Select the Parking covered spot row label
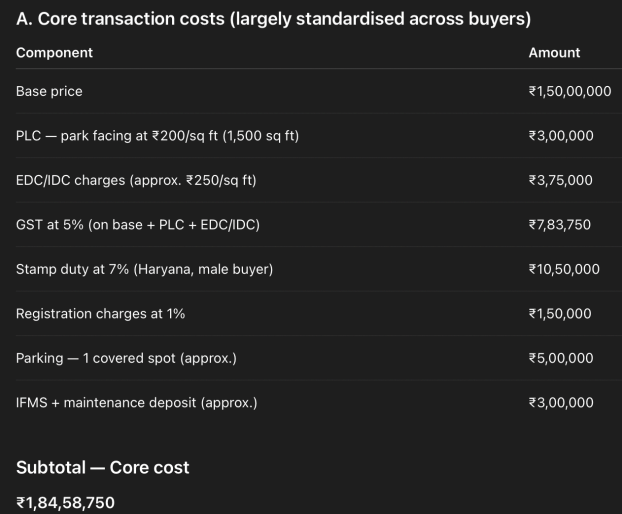Image resolution: width=622 pixels, height=514 pixels. point(126,358)
